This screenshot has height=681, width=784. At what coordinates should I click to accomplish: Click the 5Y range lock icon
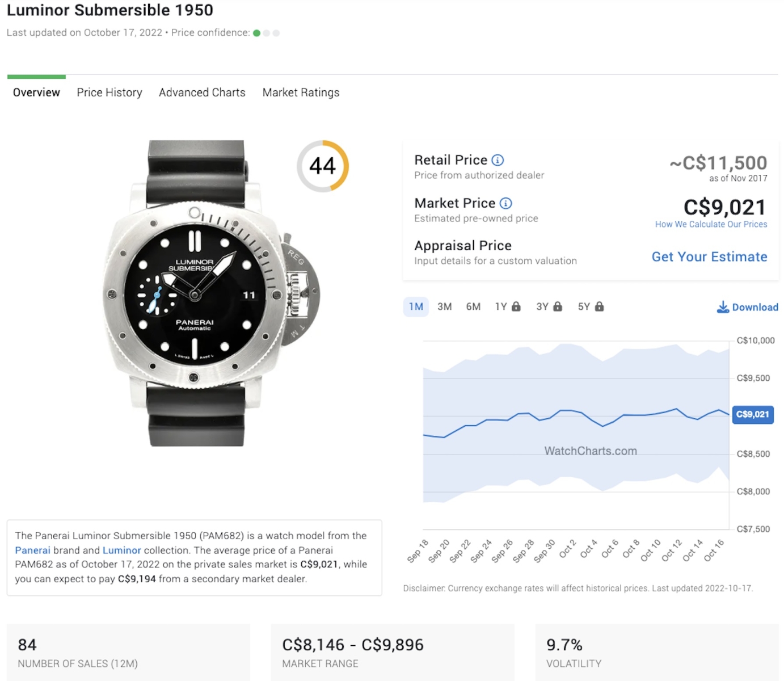point(600,306)
